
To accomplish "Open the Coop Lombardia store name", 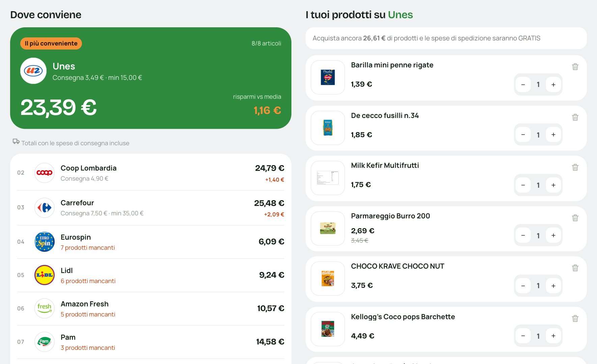I will (89, 168).
